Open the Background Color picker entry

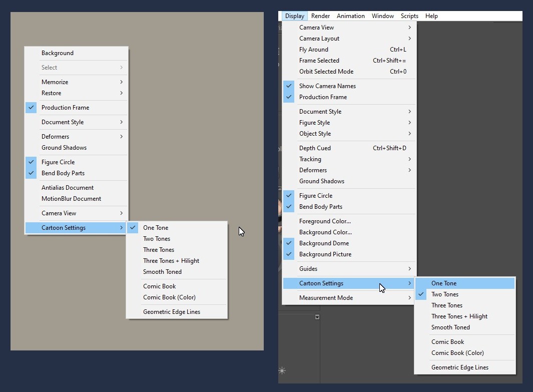(325, 232)
